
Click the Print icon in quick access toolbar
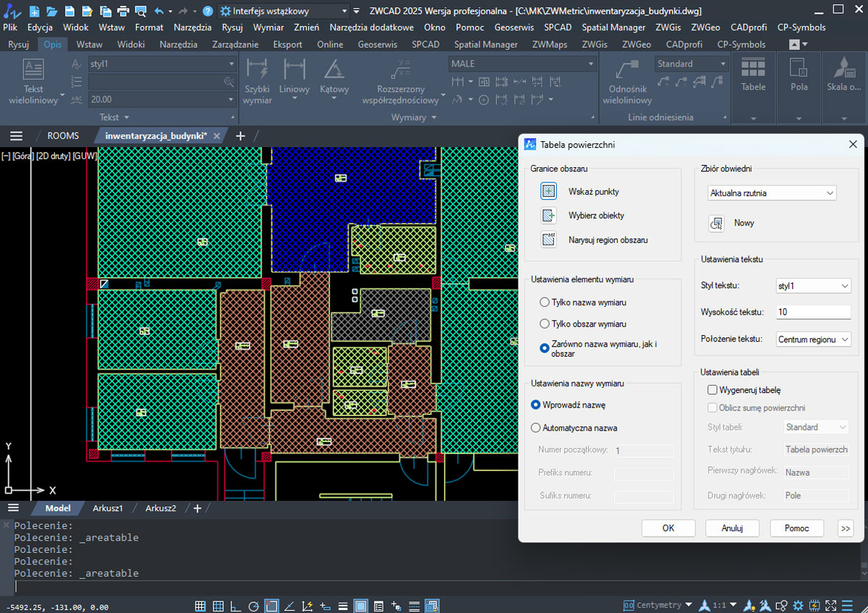122,11
